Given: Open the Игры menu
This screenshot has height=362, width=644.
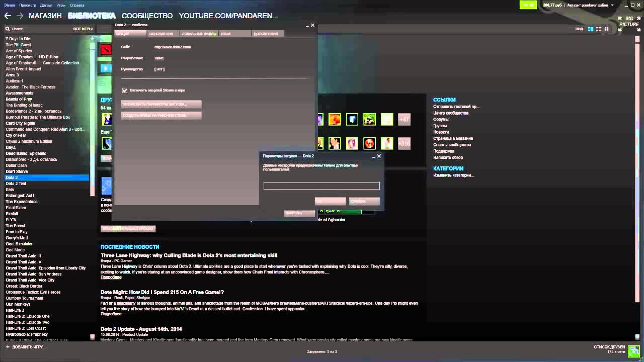Looking at the screenshot, I should point(61,5).
